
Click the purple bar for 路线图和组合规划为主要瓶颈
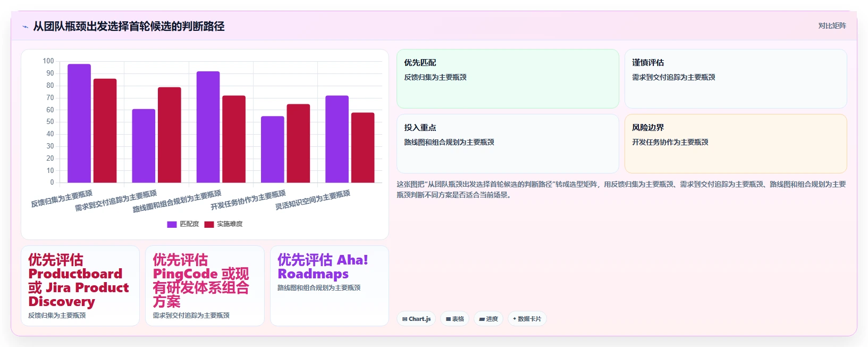208,127
